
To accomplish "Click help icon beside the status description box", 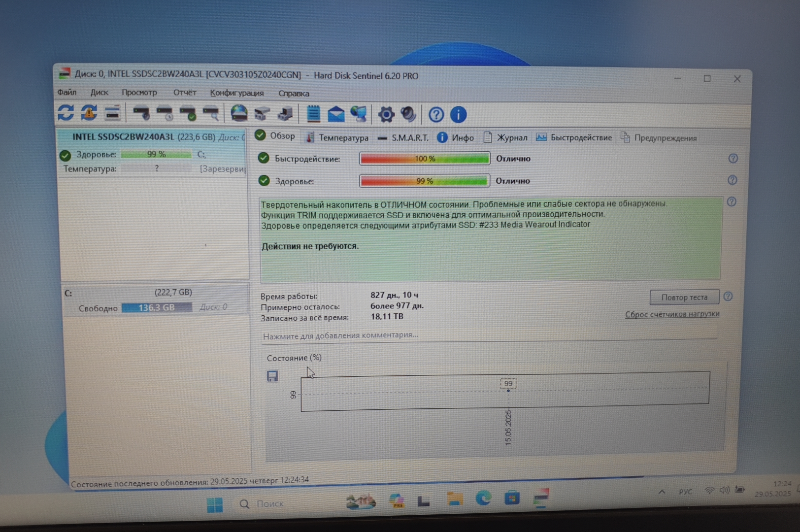I will 732,202.
